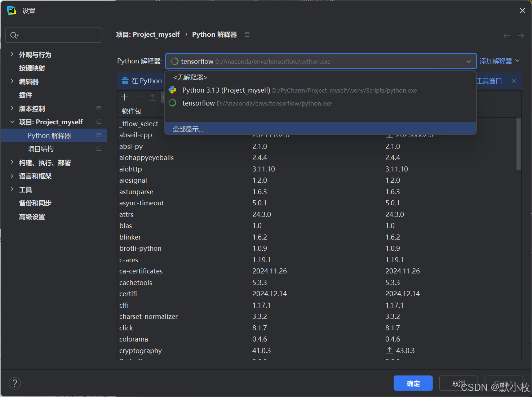Click the help question mark button

(15, 383)
